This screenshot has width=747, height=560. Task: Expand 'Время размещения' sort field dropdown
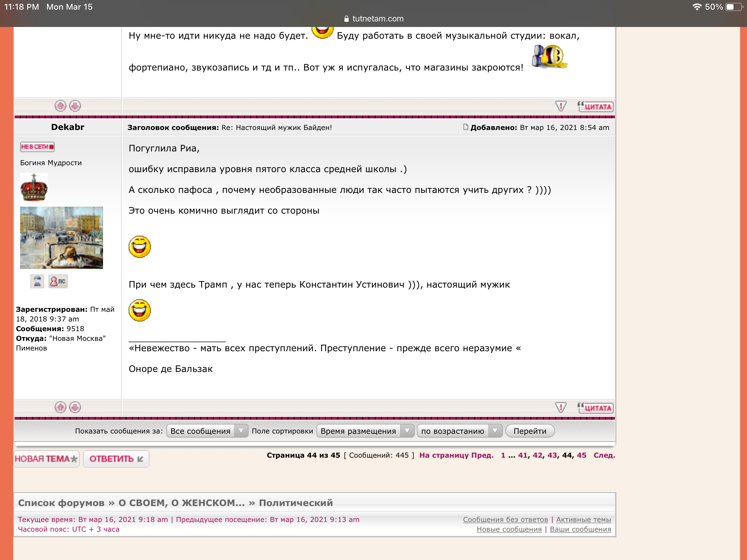pos(365,431)
